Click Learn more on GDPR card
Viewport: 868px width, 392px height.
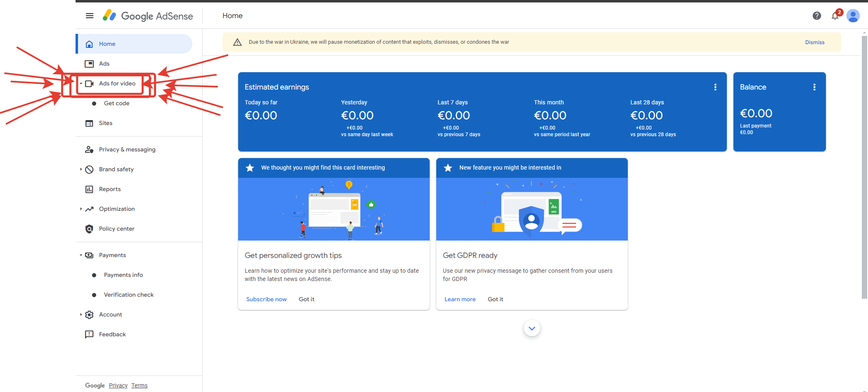point(460,300)
